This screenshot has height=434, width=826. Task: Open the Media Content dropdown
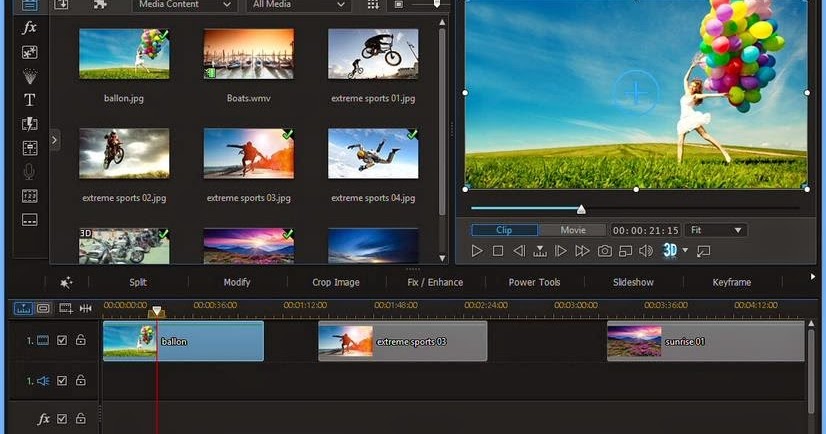[185, 5]
